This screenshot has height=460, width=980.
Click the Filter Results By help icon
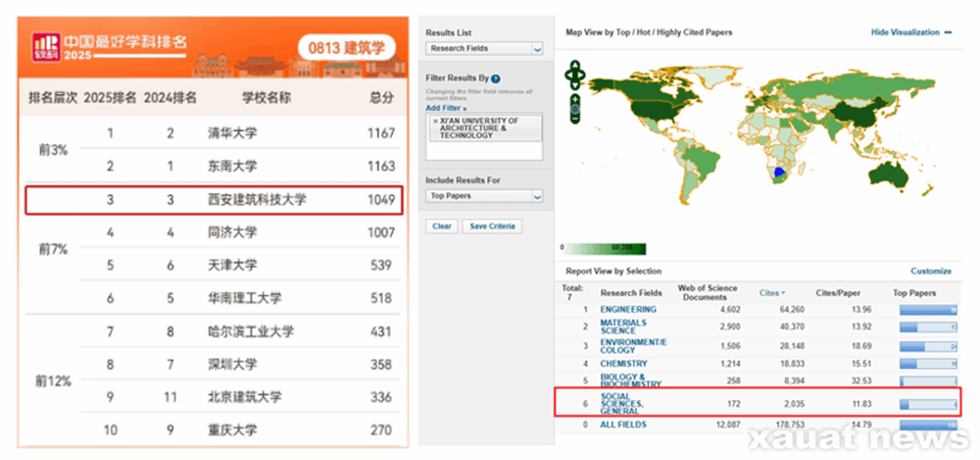click(496, 78)
